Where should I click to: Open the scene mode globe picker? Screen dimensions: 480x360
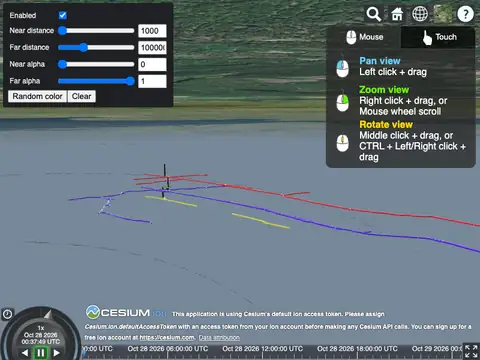[x=420, y=14]
